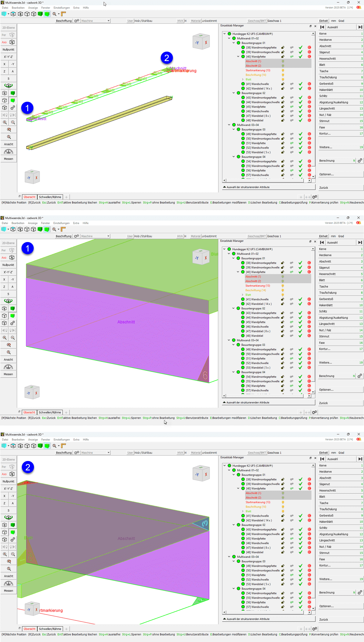
Task: Click red C icon of [38] Wandmontagepfette, top window
Action: (309, 48)
